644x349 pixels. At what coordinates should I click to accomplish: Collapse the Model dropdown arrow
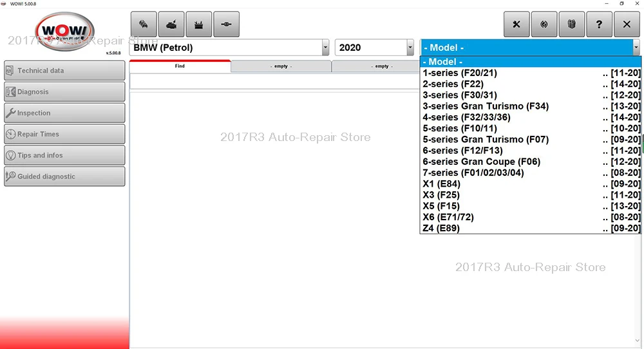[636, 48]
